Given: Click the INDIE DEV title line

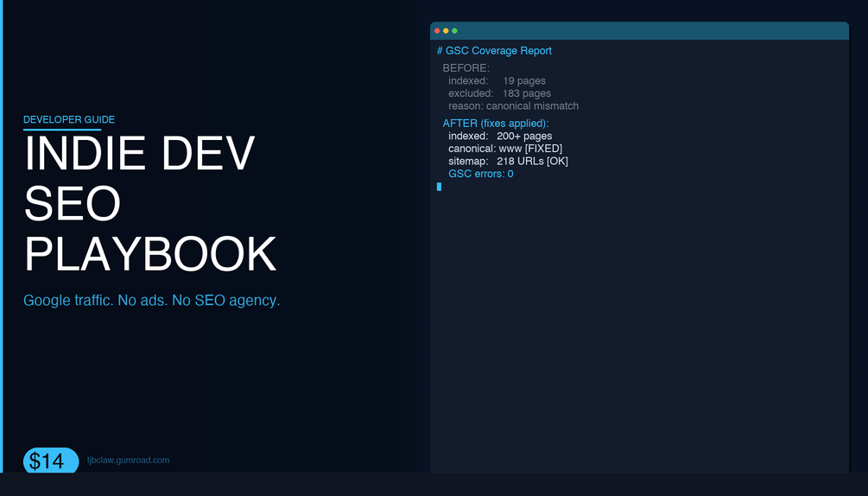Looking at the screenshot, I should coord(140,153).
